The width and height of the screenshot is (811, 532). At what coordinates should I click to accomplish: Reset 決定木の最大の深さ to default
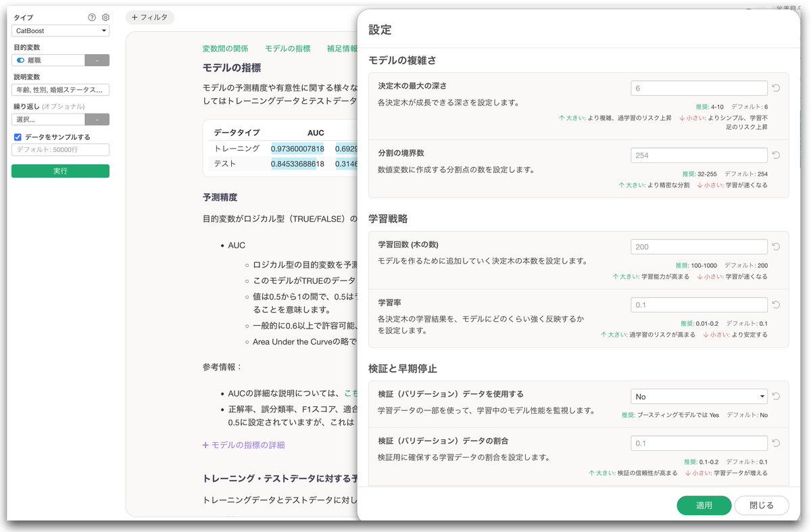click(x=777, y=88)
